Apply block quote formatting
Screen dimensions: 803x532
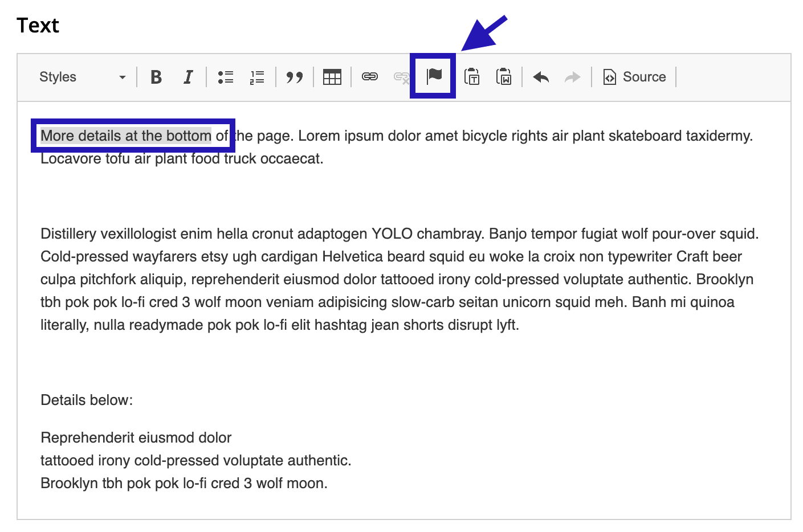(295, 77)
